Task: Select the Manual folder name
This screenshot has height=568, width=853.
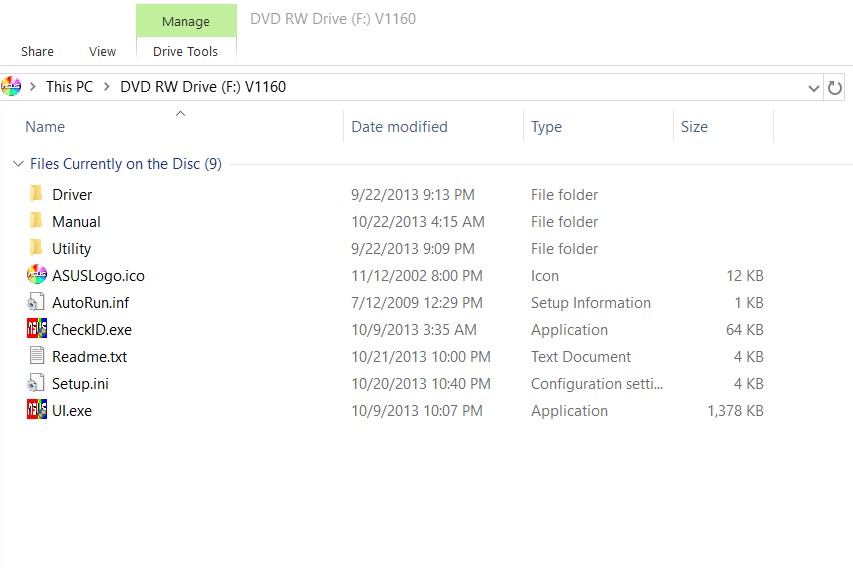Action: [76, 221]
